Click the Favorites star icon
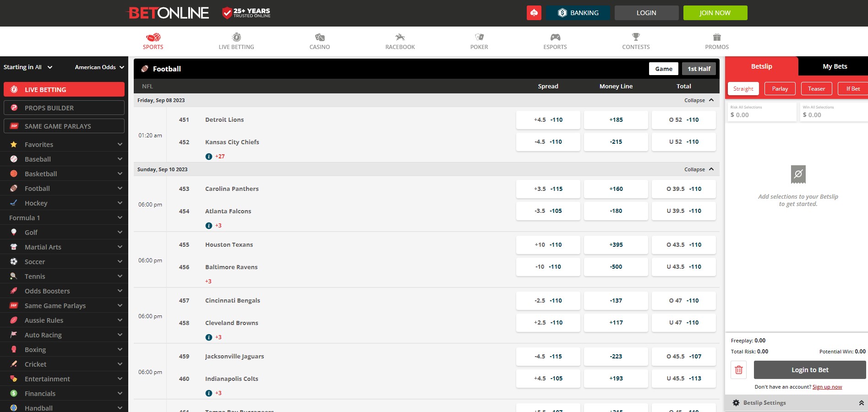The image size is (868, 412). point(14,144)
